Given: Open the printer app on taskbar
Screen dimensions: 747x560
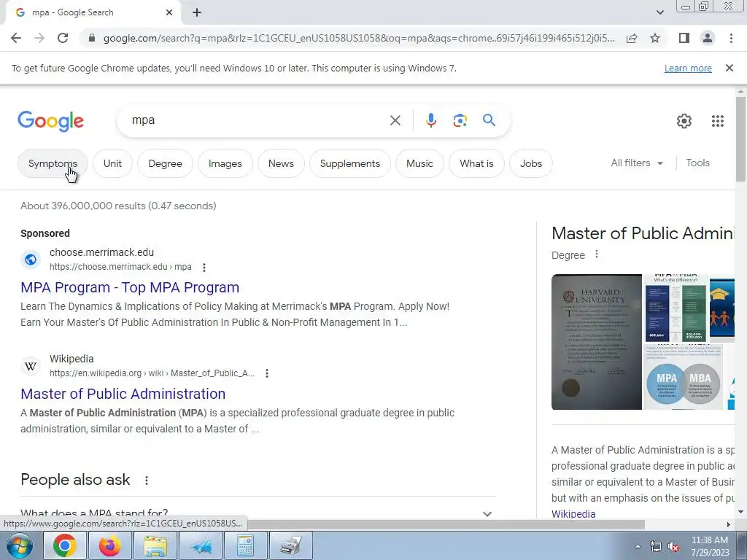Looking at the screenshot, I should (290, 545).
